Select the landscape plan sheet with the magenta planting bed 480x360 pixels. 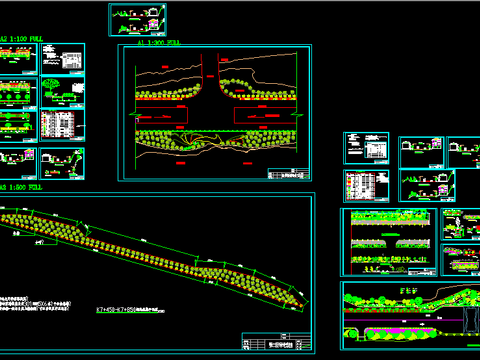click(411, 316)
